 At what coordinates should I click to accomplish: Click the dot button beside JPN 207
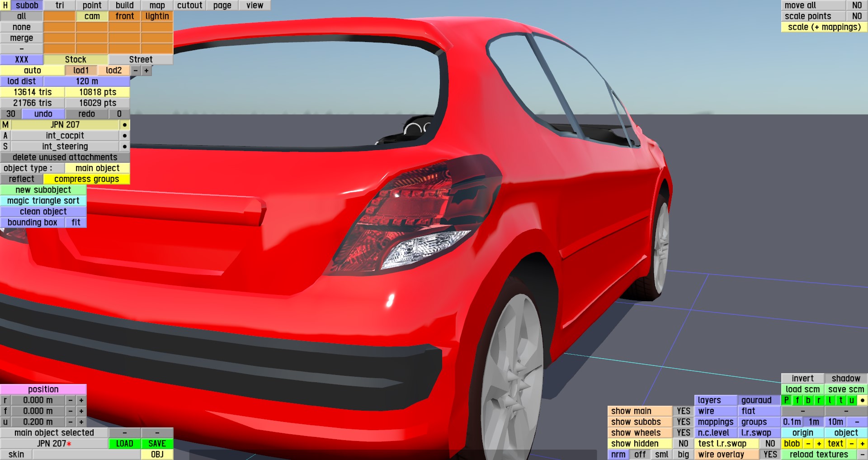point(124,125)
